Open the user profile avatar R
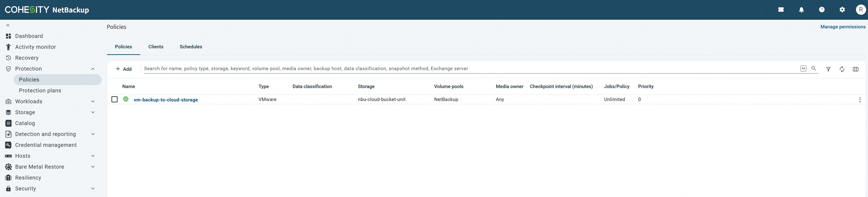Screen dimensions: 868x197 861,10
